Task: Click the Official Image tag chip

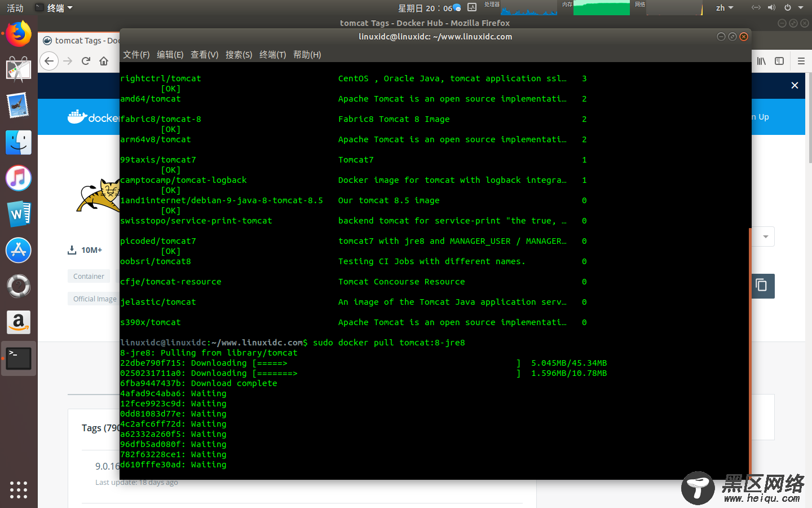Action: pos(94,299)
